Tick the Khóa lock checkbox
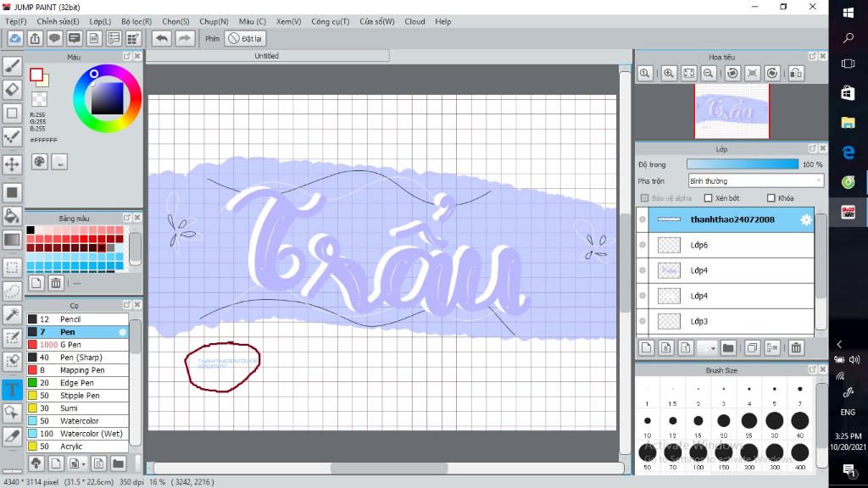 (771, 198)
